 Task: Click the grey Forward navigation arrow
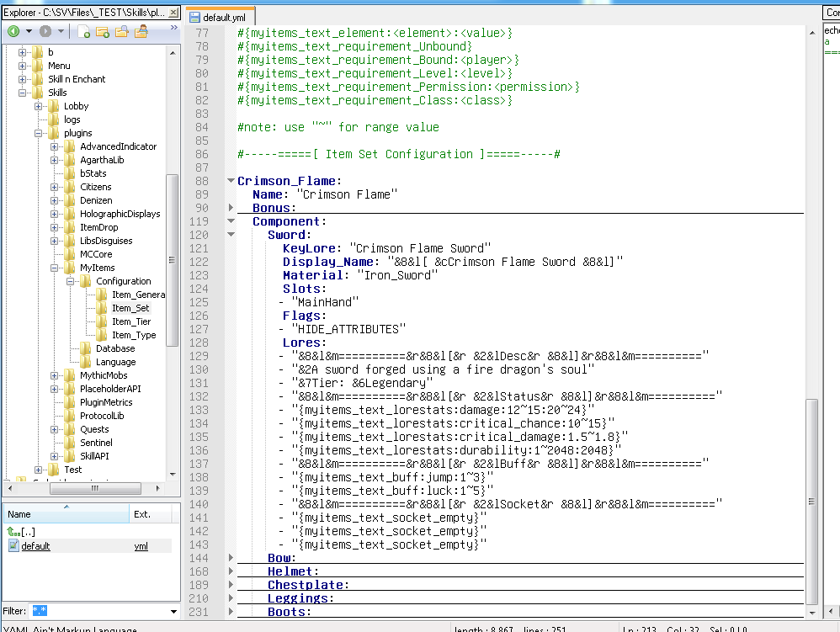(x=45, y=31)
